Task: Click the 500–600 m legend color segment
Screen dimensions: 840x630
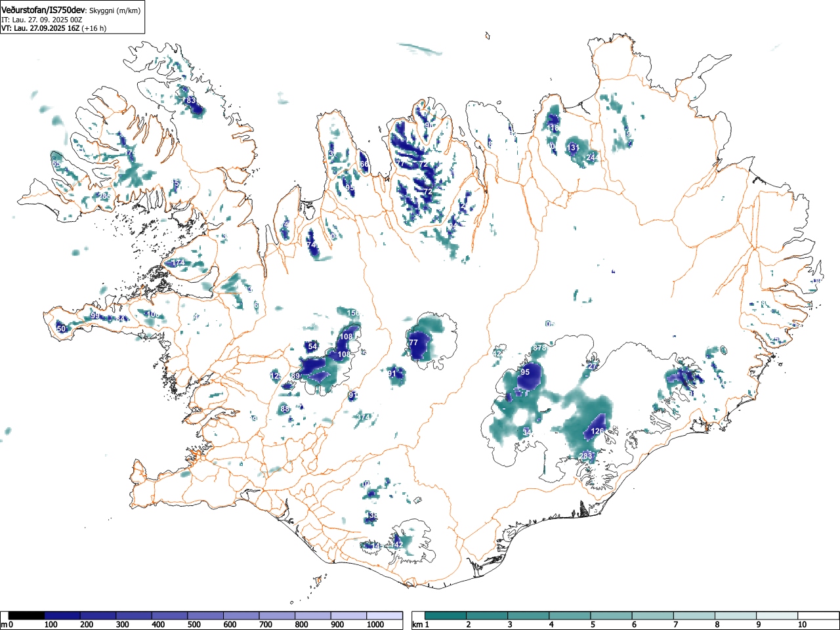Action: point(205,616)
